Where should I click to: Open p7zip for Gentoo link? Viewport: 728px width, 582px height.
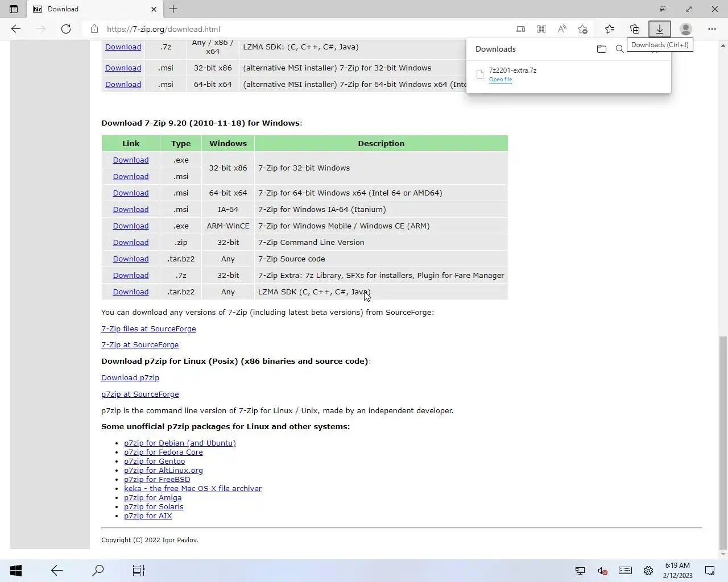(x=154, y=461)
